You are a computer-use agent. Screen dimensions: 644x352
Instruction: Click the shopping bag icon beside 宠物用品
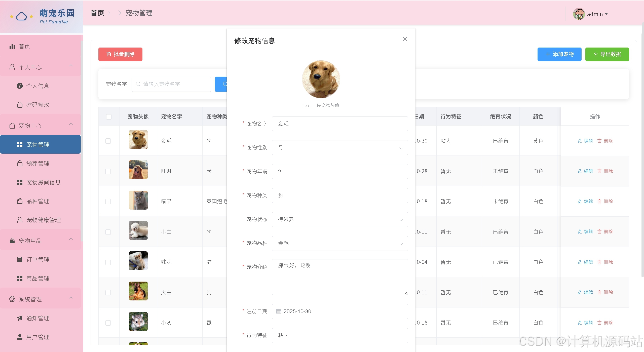12,241
